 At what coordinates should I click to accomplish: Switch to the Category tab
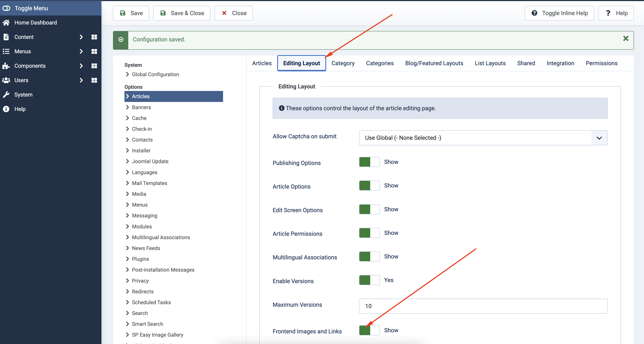tap(343, 63)
